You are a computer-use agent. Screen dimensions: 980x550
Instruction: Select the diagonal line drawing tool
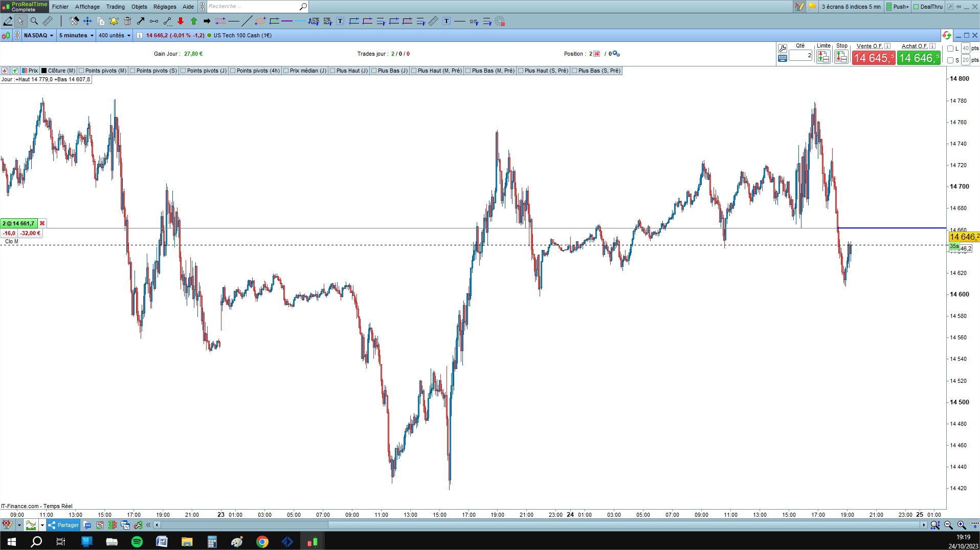coord(247,21)
